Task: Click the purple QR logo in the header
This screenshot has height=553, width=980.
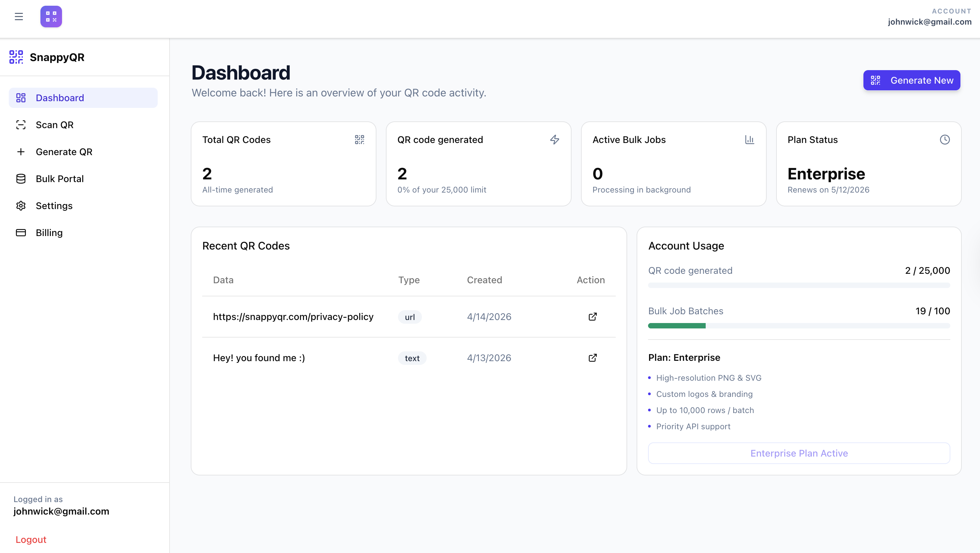Action: tap(51, 17)
